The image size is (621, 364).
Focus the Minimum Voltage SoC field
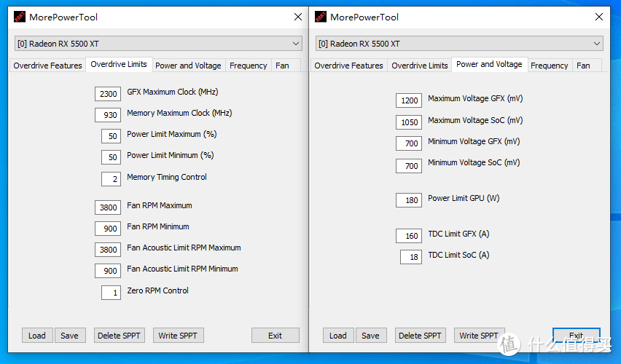409,166
